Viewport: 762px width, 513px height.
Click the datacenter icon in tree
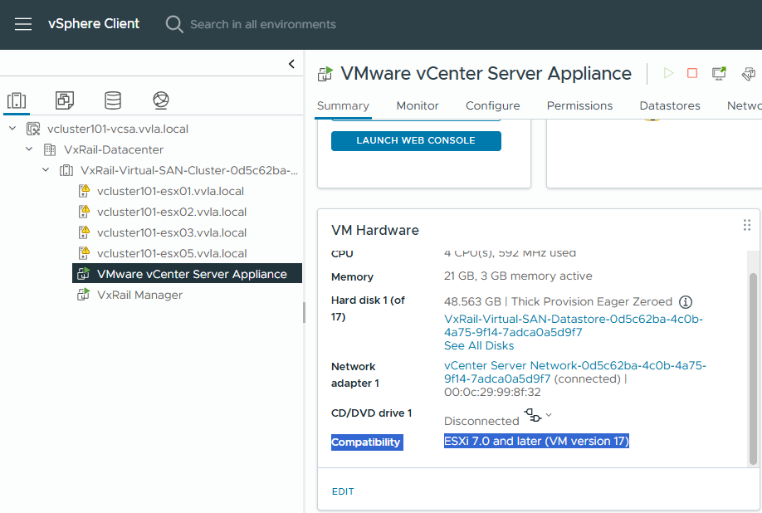tap(50, 150)
